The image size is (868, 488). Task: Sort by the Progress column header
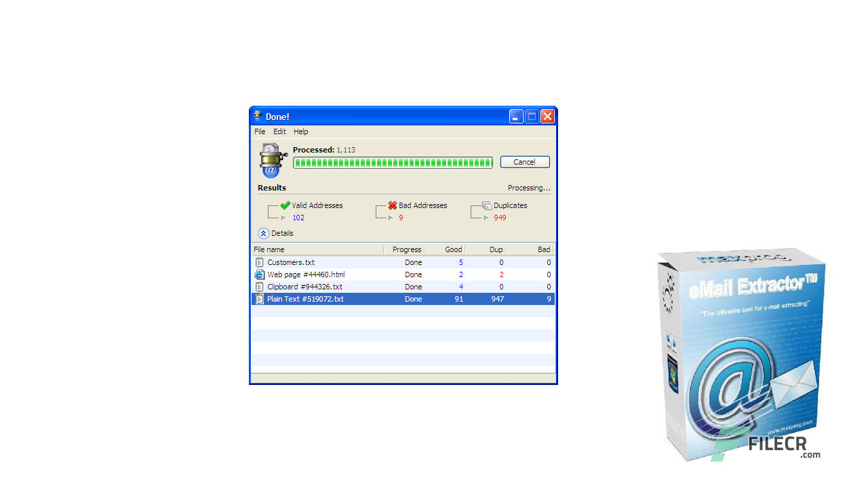(x=404, y=249)
